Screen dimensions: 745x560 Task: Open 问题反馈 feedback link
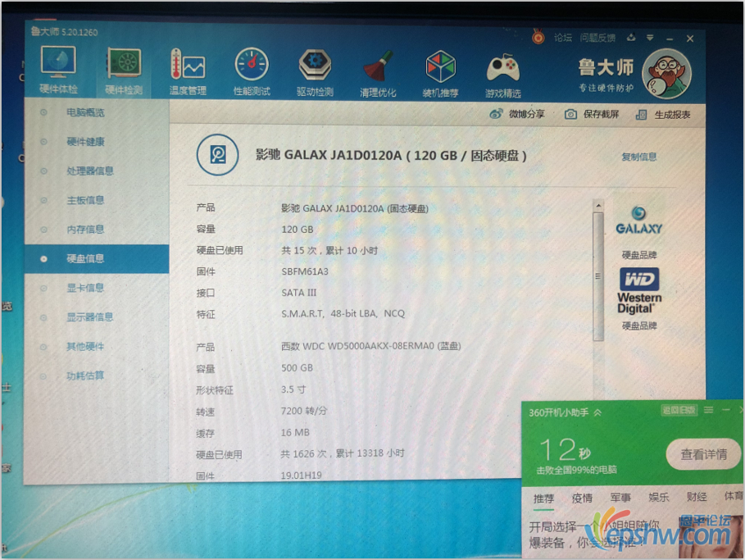(x=597, y=38)
